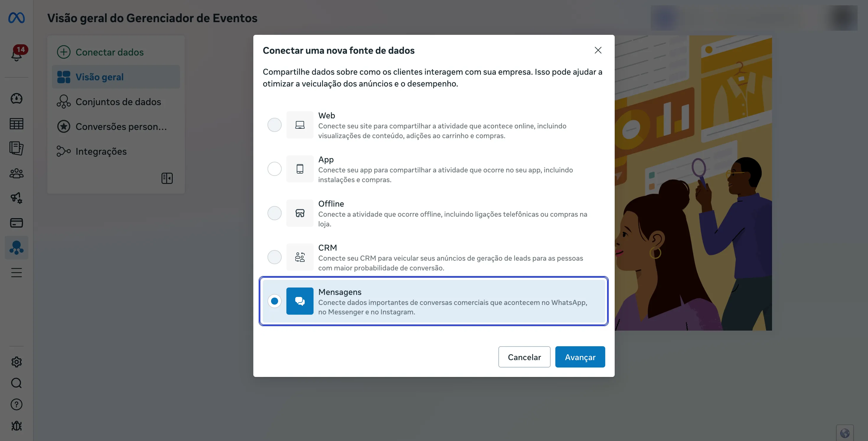The width and height of the screenshot is (868, 441).
Task: Click the search magnifier icon
Action: tap(17, 383)
